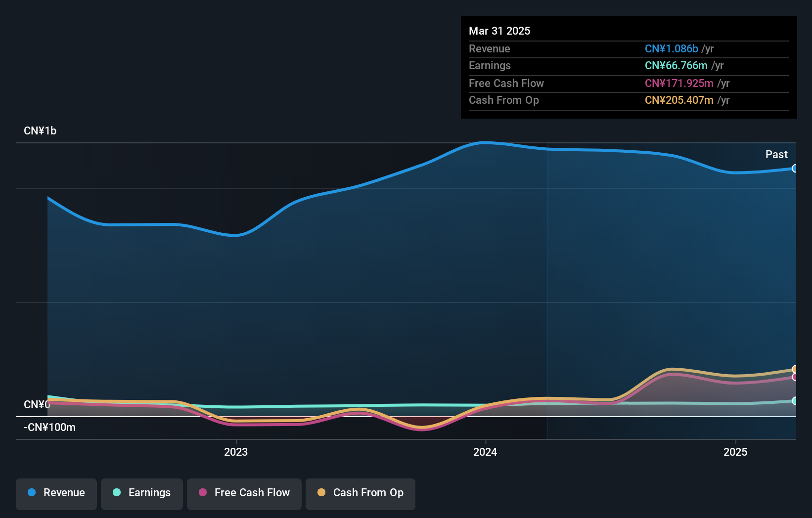Click the 2024 x-axis label
The height and width of the screenshot is (518, 812).
485,452
